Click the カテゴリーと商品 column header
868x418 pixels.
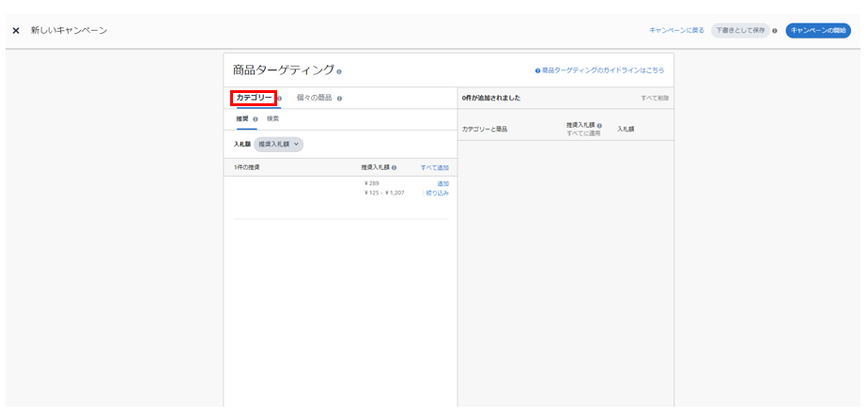coord(485,129)
